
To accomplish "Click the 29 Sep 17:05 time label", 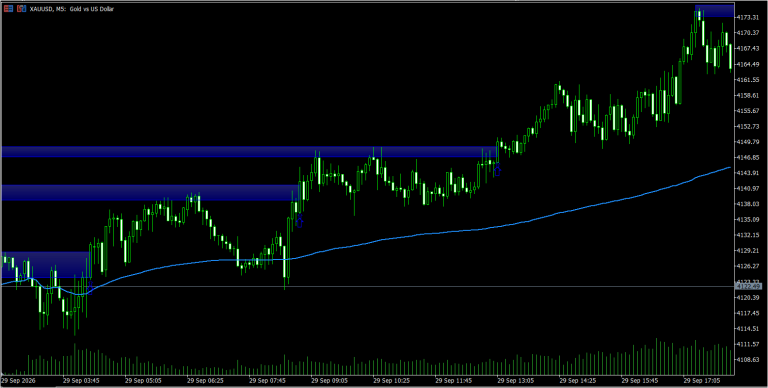I will (701, 380).
